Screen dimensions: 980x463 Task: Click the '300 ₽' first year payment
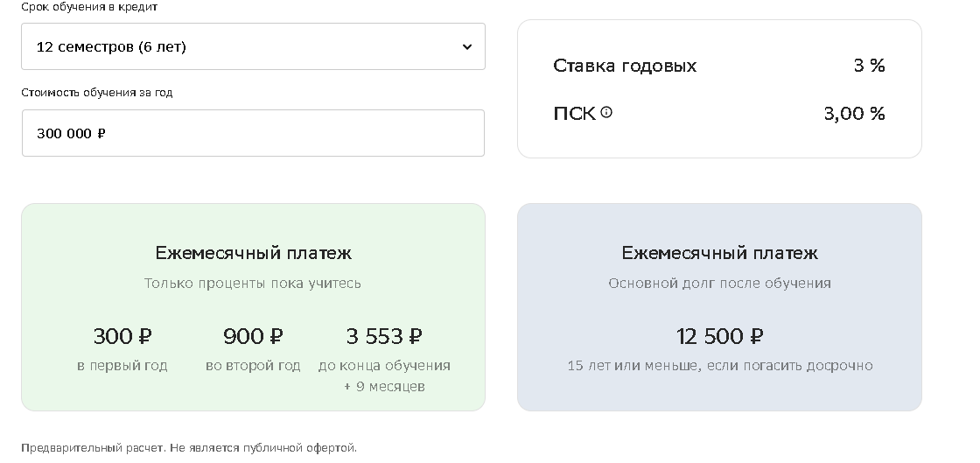click(x=122, y=336)
